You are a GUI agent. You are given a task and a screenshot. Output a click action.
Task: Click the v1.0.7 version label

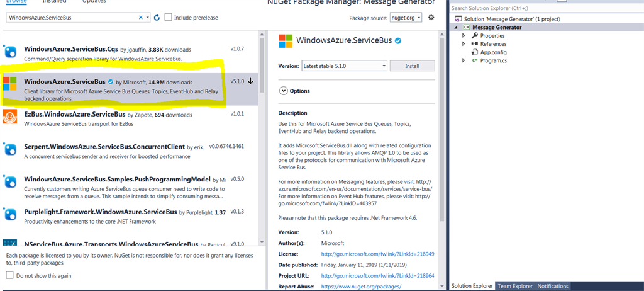(237, 49)
